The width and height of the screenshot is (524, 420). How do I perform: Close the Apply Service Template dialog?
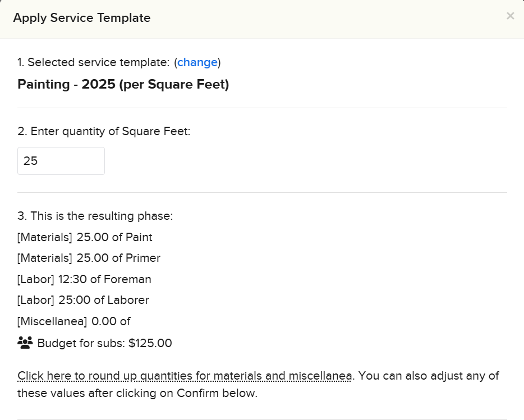click(x=510, y=16)
